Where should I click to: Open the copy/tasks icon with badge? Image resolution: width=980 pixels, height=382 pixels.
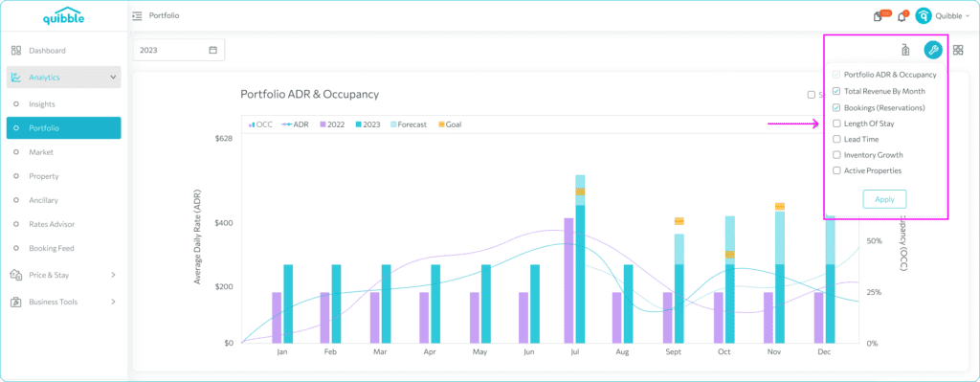[x=879, y=16]
